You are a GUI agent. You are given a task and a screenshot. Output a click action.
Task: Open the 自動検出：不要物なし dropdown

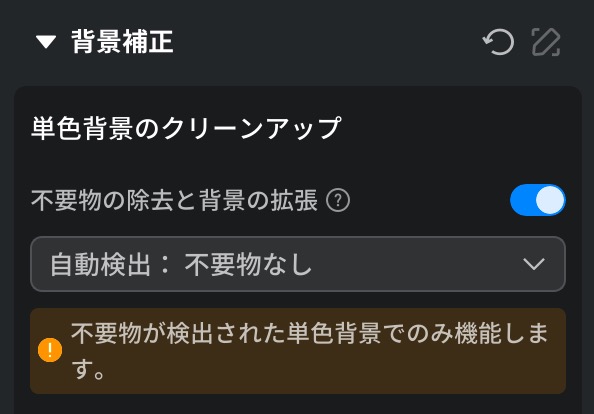[298, 264]
